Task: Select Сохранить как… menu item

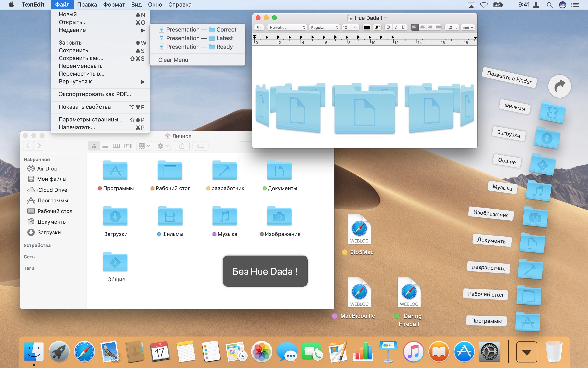Action: 100,58
